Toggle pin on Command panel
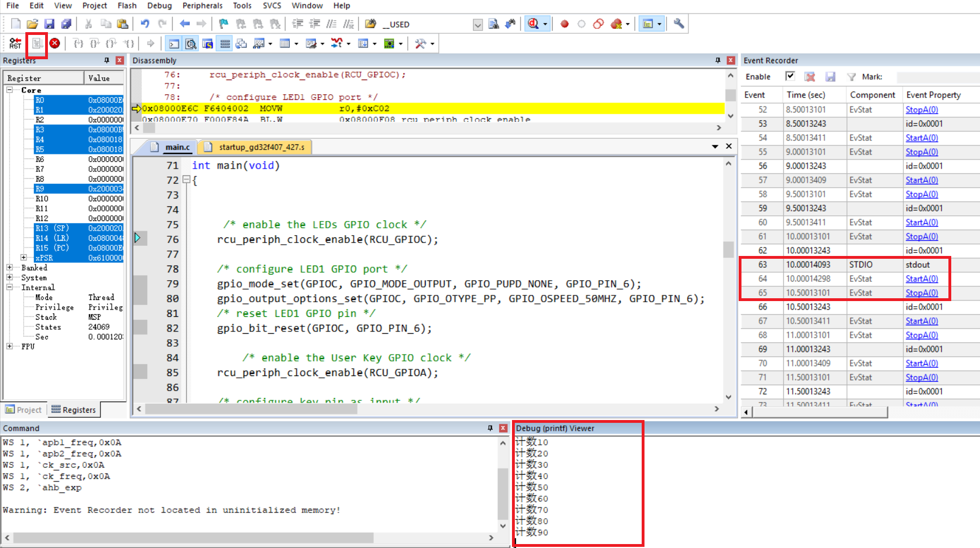The height and width of the screenshot is (548, 980). coord(490,428)
